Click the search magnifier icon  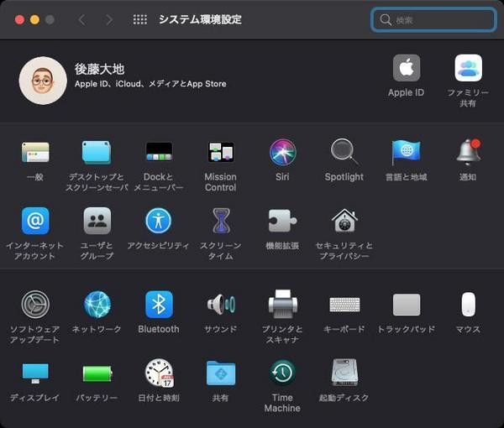pos(385,20)
